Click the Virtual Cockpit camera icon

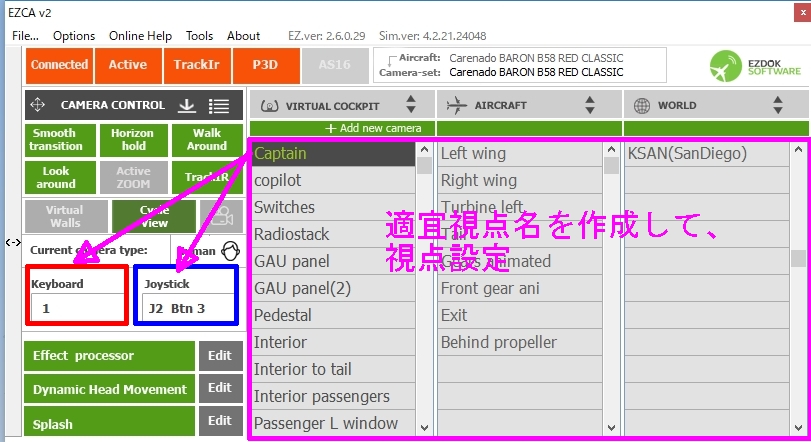[269, 106]
